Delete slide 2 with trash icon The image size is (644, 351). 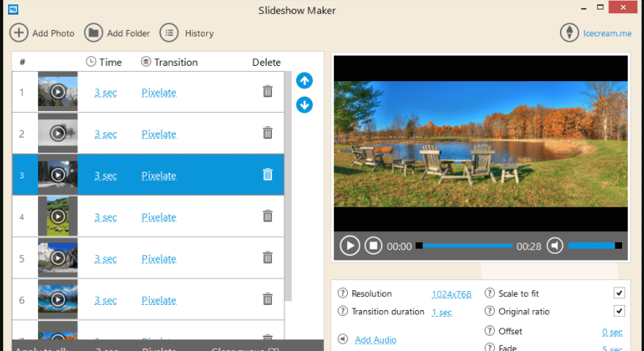click(x=268, y=133)
